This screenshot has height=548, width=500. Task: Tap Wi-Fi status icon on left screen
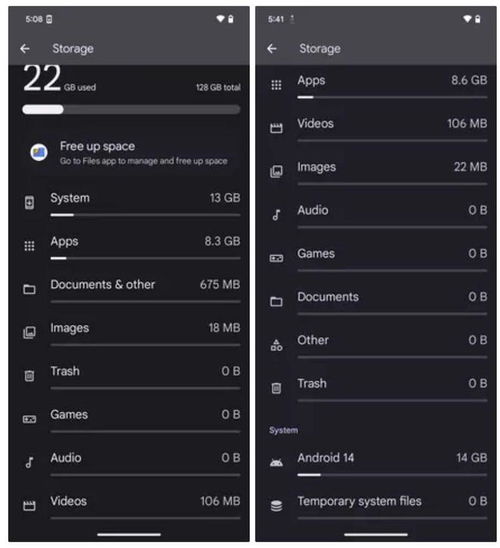[220, 19]
